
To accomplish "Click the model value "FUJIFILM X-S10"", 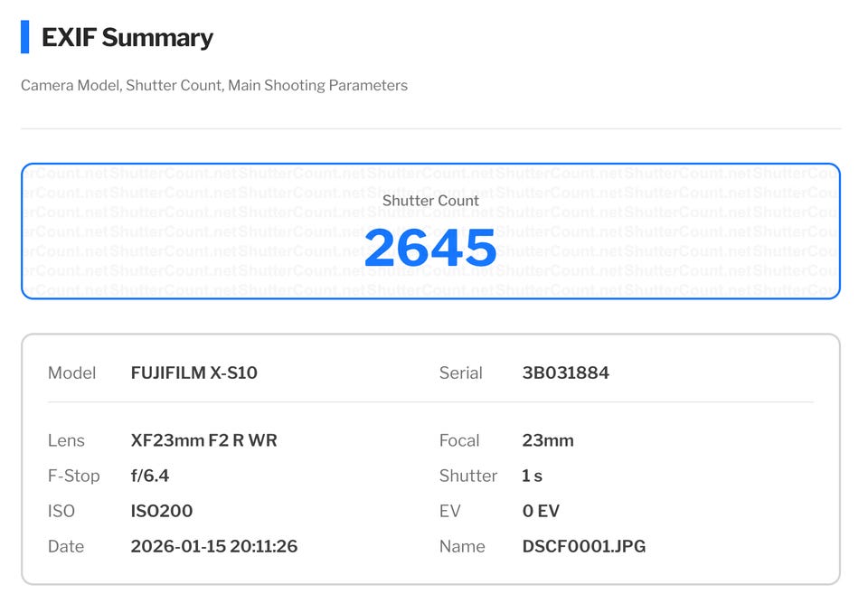I will click(x=194, y=373).
